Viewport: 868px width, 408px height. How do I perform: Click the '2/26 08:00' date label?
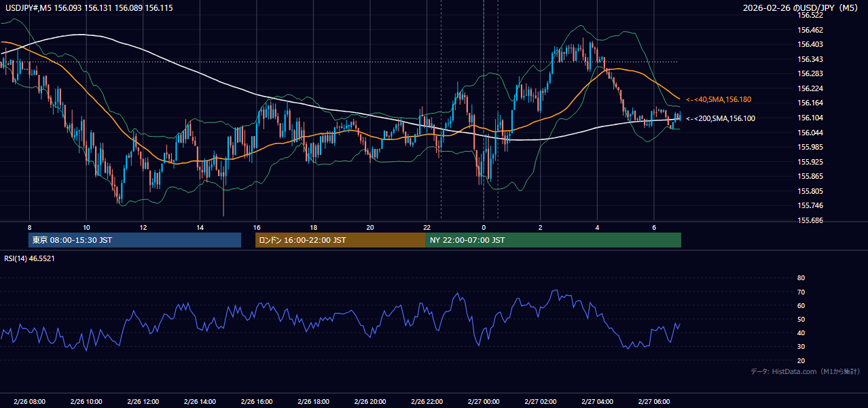29,401
